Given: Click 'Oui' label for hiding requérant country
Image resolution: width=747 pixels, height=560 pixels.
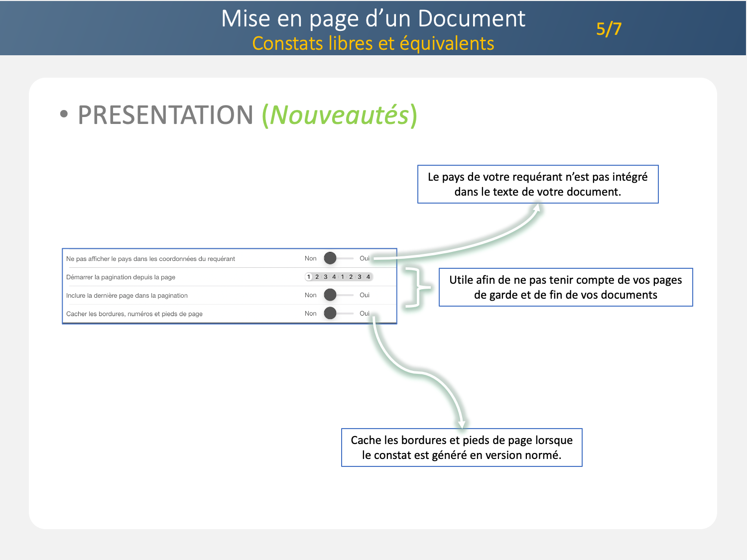Looking at the screenshot, I should pyautogui.click(x=365, y=258).
